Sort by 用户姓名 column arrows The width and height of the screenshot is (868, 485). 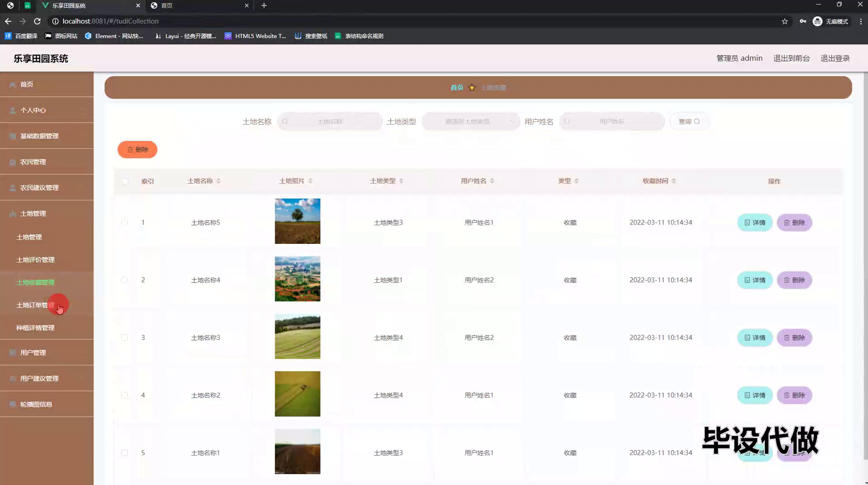click(492, 181)
